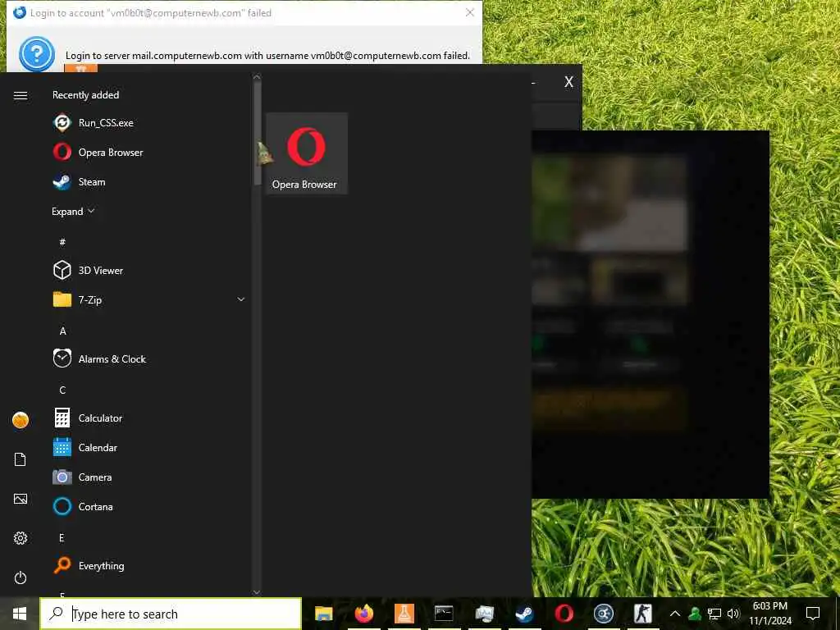Select the letter A section header
Viewport: 840px width, 630px height.
62,331
